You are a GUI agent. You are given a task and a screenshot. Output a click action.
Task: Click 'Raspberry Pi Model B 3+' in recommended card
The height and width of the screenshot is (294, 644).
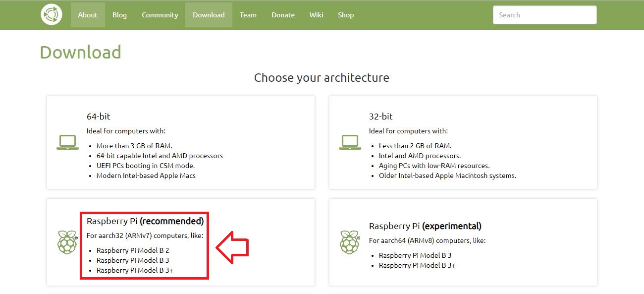[x=135, y=270]
